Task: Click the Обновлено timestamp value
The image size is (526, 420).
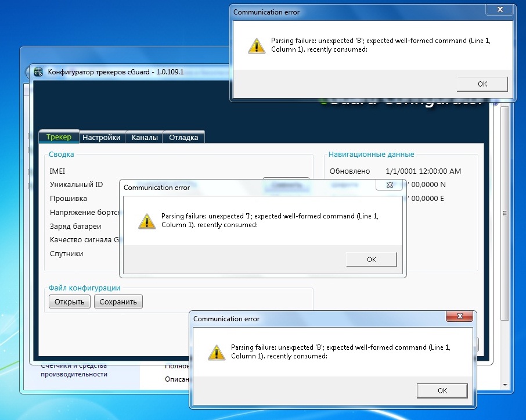Action: click(x=423, y=171)
